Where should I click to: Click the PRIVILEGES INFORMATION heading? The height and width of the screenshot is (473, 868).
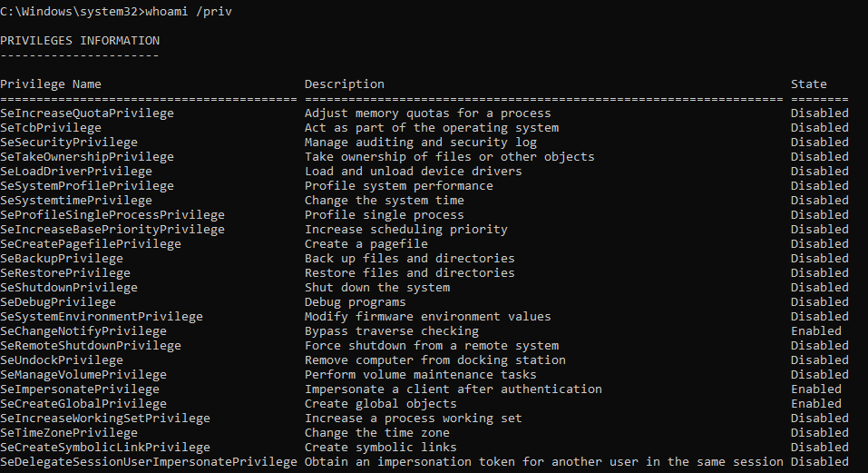80,41
